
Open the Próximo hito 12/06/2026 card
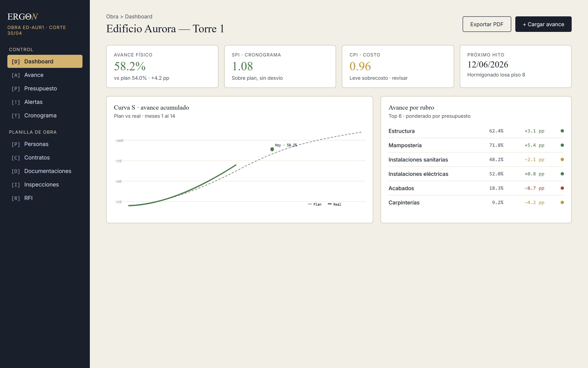click(516, 66)
